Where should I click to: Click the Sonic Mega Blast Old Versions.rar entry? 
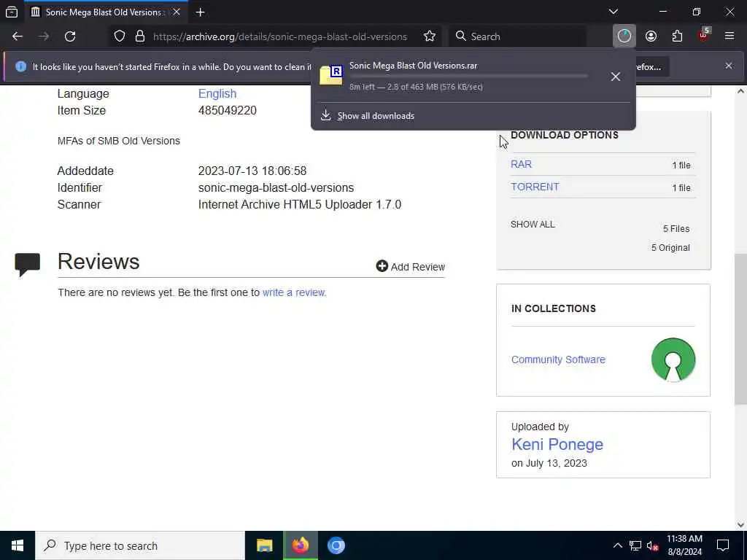[413, 66]
